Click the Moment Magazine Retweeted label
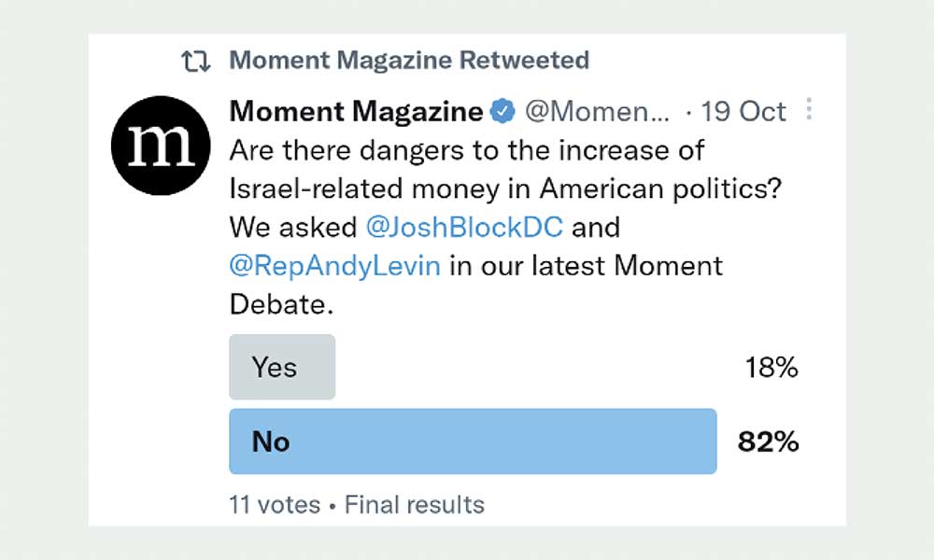This screenshot has width=934, height=560. tap(409, 60)
